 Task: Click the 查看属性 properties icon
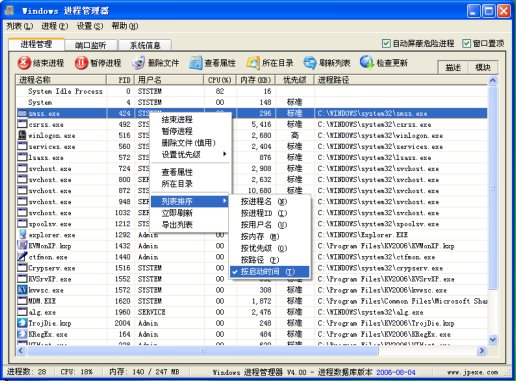point(195,63)
